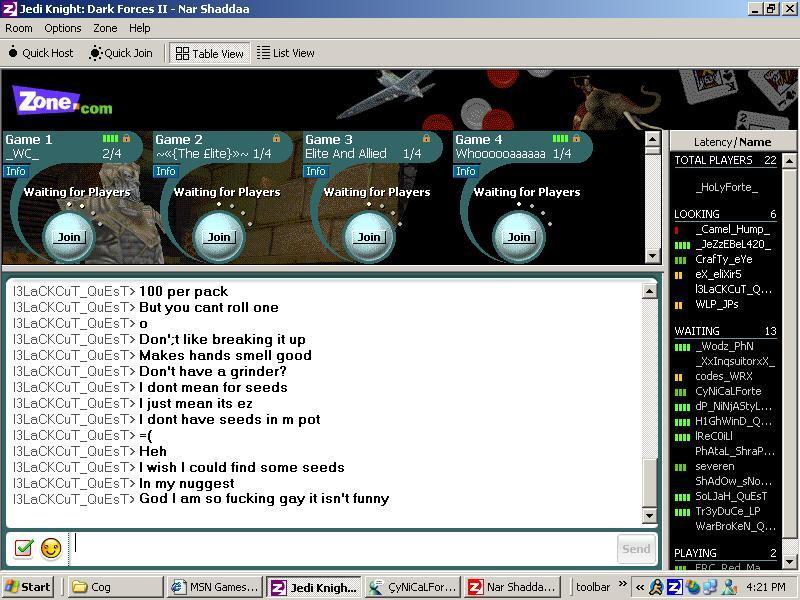Click the player list scroll-down arrow
800x600 pixels.
pos(789,561)
